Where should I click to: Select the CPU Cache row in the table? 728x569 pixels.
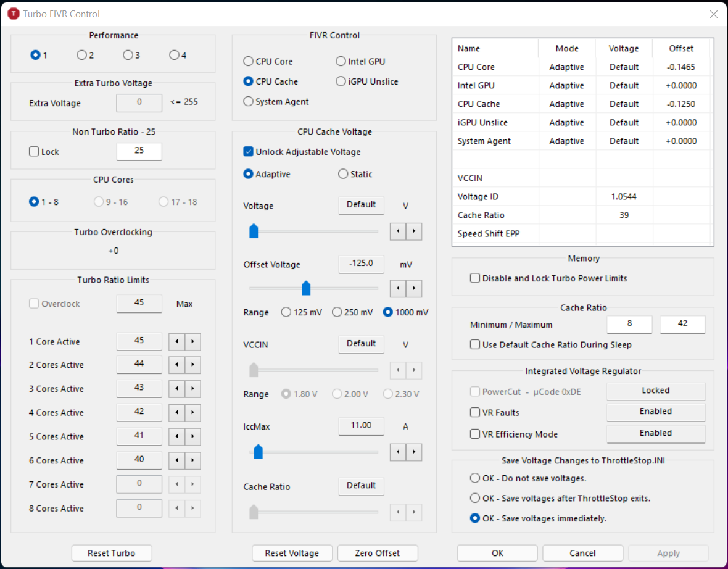coord(479,104)
